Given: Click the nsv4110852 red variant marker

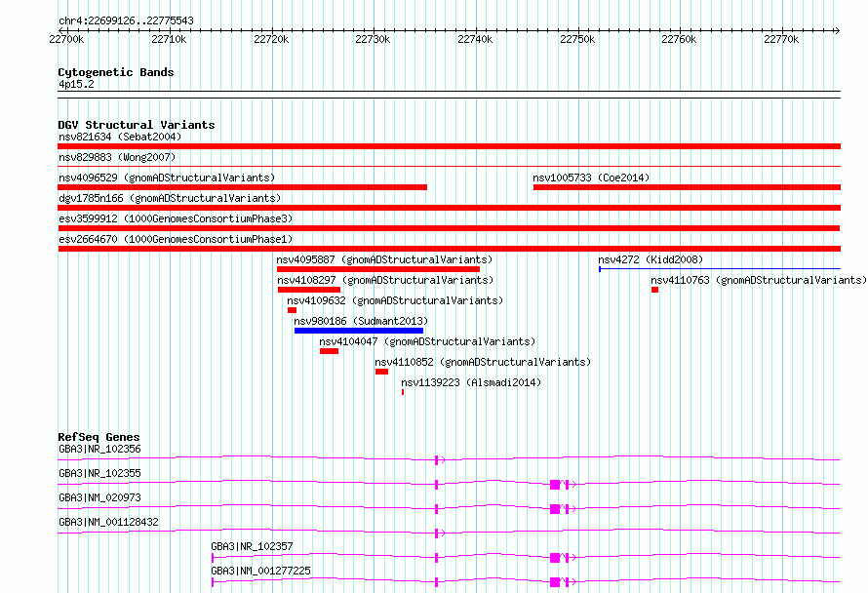Looking at the screenshot, I should point(381,372).
